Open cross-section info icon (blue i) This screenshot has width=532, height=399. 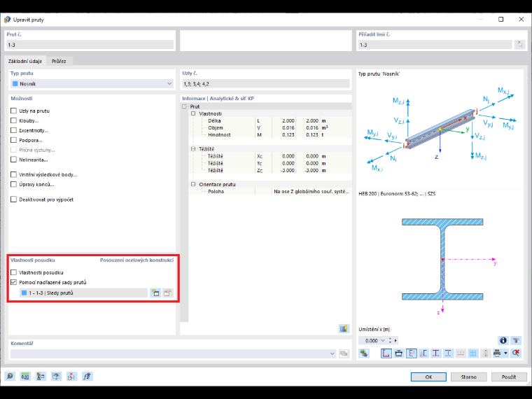pyautogui.click(x=503, y=340)
